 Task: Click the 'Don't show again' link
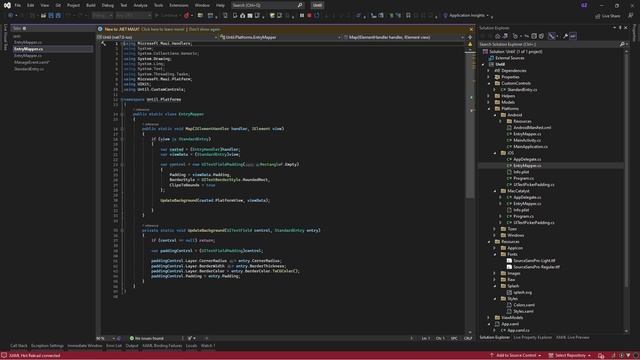[204, 29]
